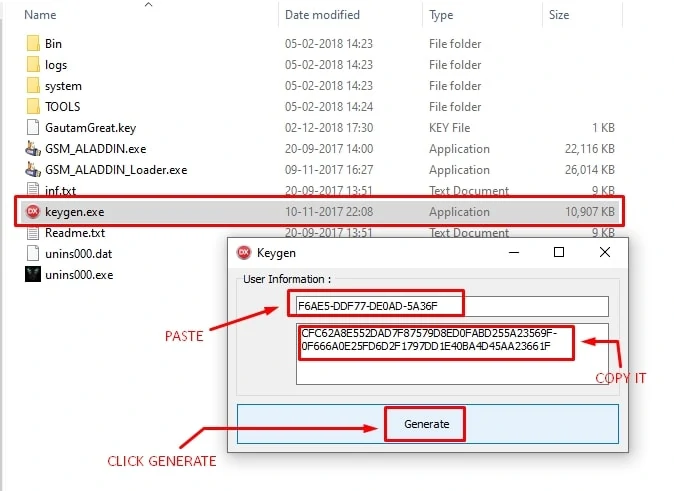
Task: Sort by the Size column header
Action: (559, 15)
